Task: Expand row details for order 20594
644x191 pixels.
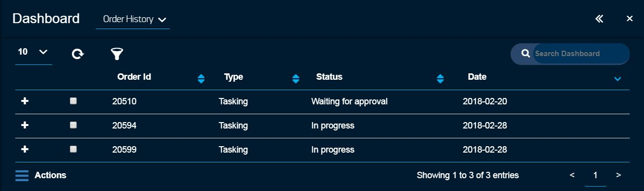Action: coord(25,125)
